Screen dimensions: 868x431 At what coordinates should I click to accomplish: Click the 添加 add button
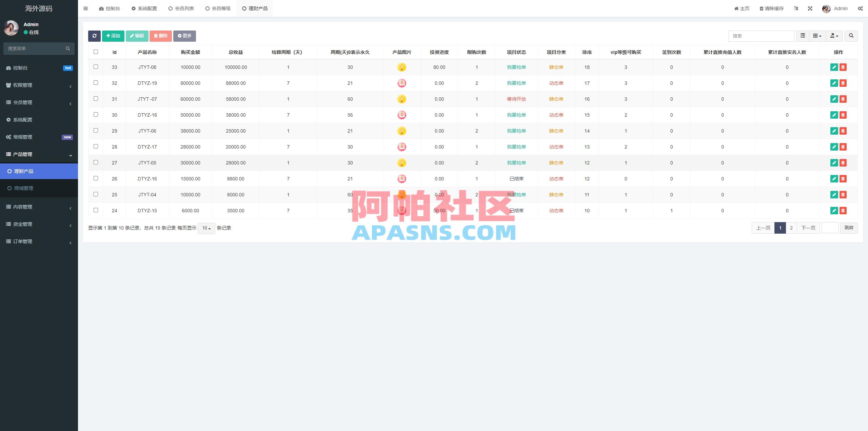113,36
